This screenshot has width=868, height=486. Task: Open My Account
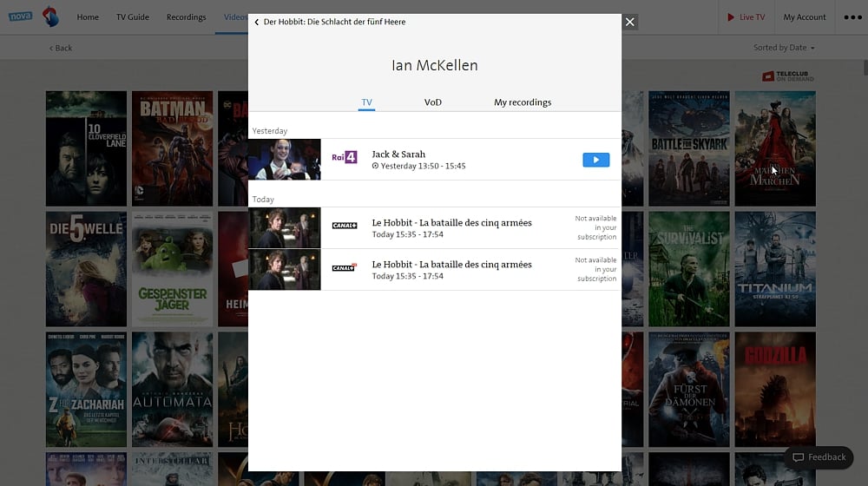[805, 17]
